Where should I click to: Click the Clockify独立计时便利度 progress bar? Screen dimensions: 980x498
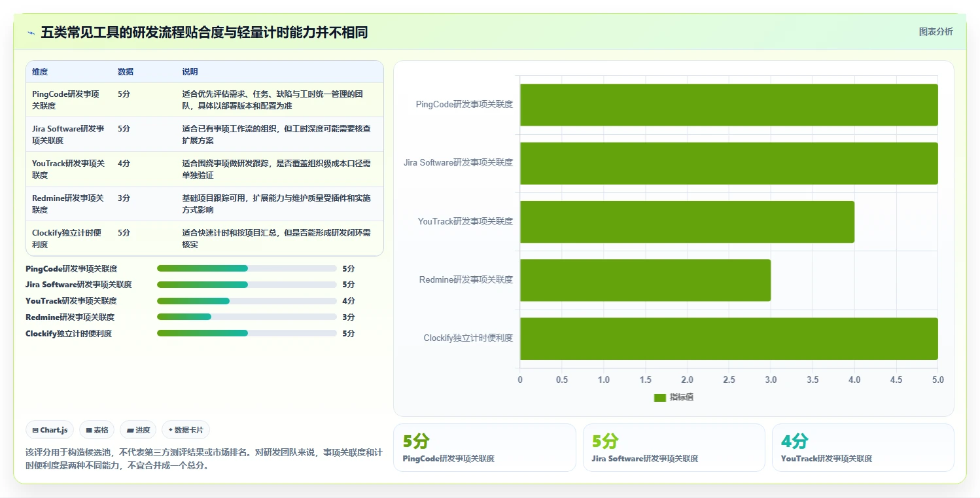click(x=247, y=334)
